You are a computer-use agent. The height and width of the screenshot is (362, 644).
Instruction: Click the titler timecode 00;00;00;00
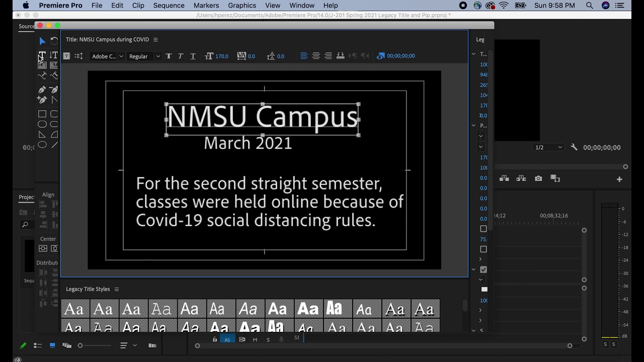pyautogui.click(x=401, y=56)
